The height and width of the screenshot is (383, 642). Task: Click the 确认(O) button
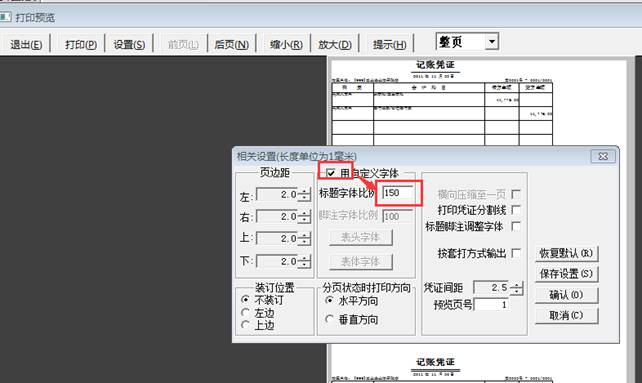click(566, 295)
